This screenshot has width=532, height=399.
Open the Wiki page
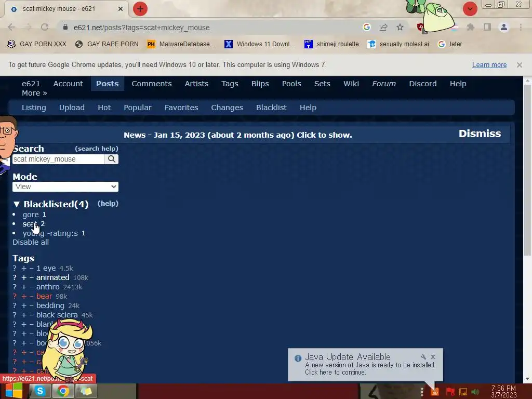[x=351, y=84]
